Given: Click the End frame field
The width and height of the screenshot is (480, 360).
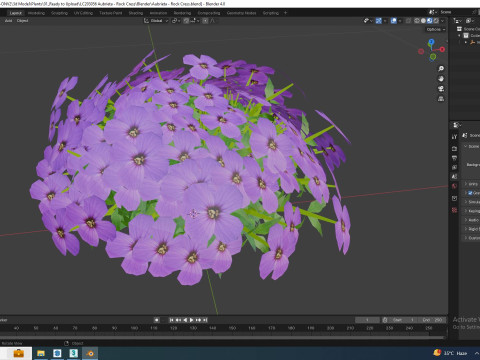Looking at the screenshot, I should point(432,320).
